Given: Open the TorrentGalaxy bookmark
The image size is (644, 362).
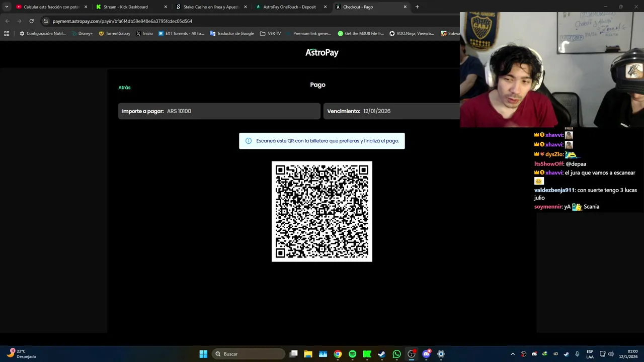Looking at the screenshot, I should click(x=115, y=34).
